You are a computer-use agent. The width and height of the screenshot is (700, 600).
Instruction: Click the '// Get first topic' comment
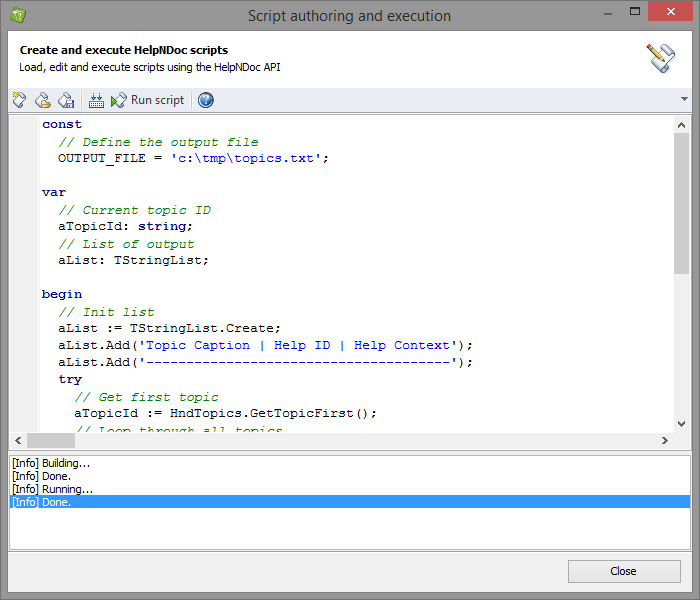pos(146,396)
